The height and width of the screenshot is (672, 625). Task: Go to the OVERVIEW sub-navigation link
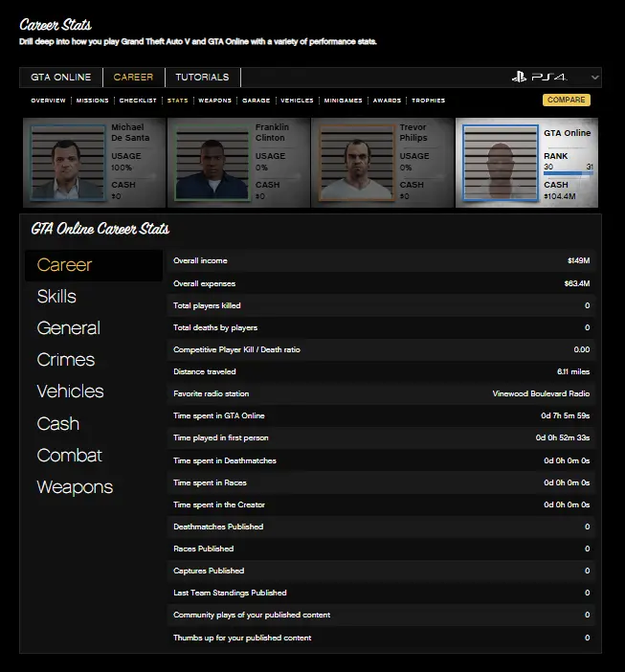coord(48,101)
